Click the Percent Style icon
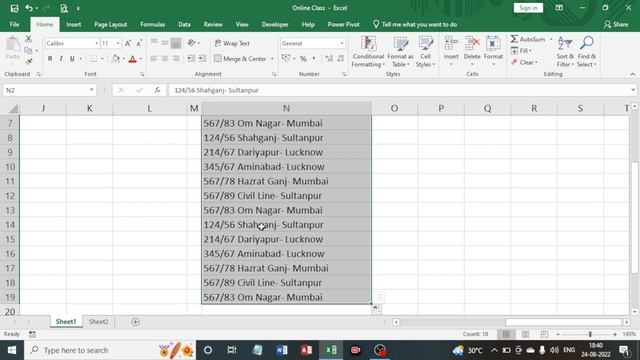Image resolution: width=640 pixels, height=360 pixels. (303, 59)
